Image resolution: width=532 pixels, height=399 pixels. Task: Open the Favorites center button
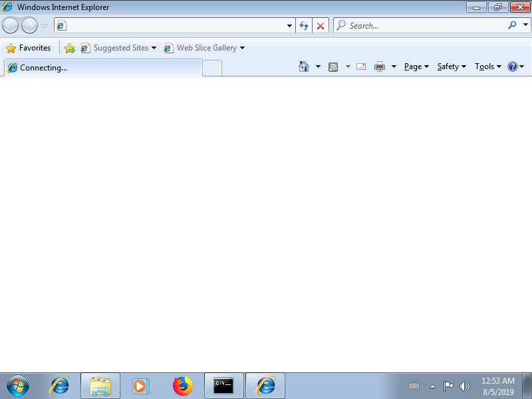pos(29,48)
